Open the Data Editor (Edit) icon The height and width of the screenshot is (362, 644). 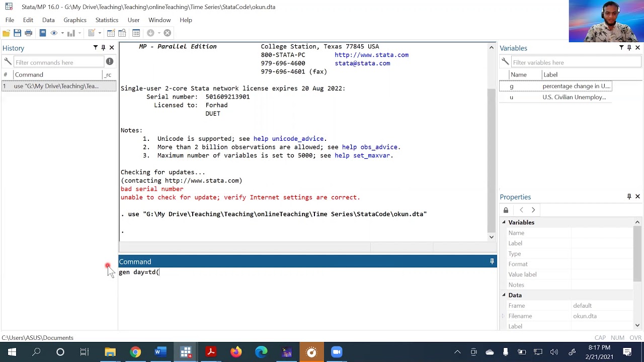point(111,33)
